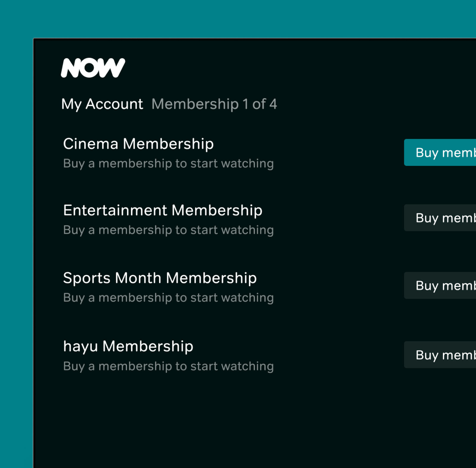
Task: Buy the Cinema Membership using the highlighted button
Action: pos(440,152)
